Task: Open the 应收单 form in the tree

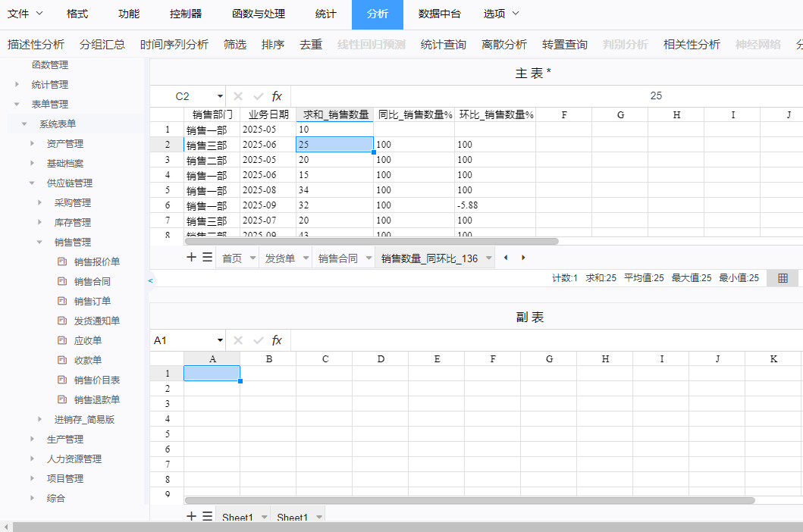Action: tap(88, 340)
